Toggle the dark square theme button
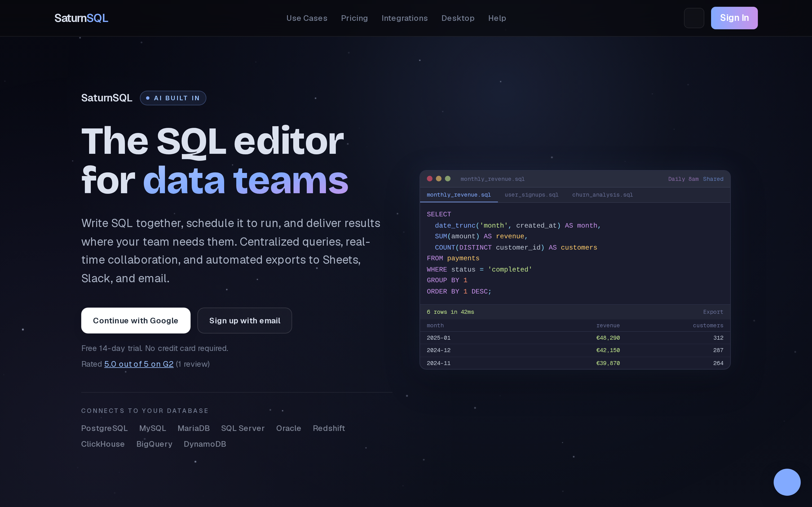Screen dimensions: 812x507 (x=694, y=18)
